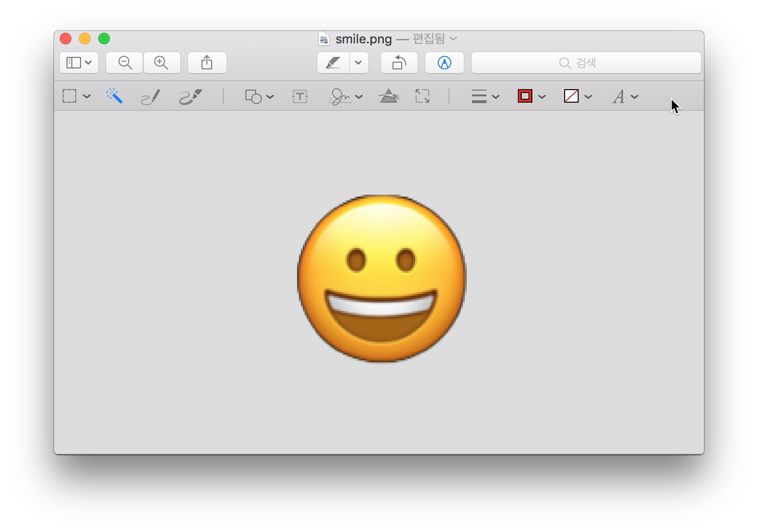The width and height of the screenshot is (758, 532).
Task: Toggle the Markup toolbar button
Action: 445,63
